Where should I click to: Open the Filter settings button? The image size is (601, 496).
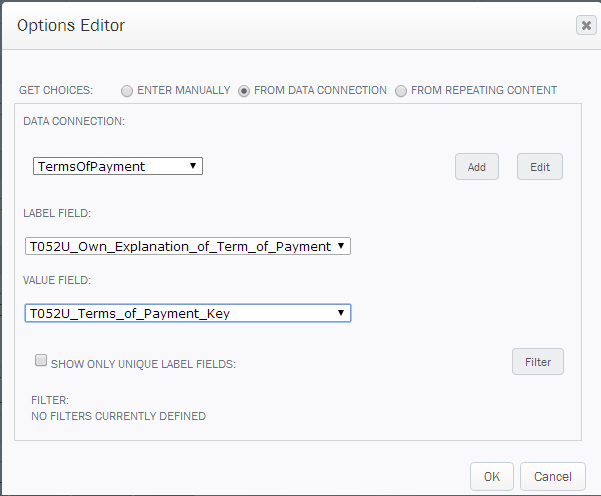(x=538, y=362)
